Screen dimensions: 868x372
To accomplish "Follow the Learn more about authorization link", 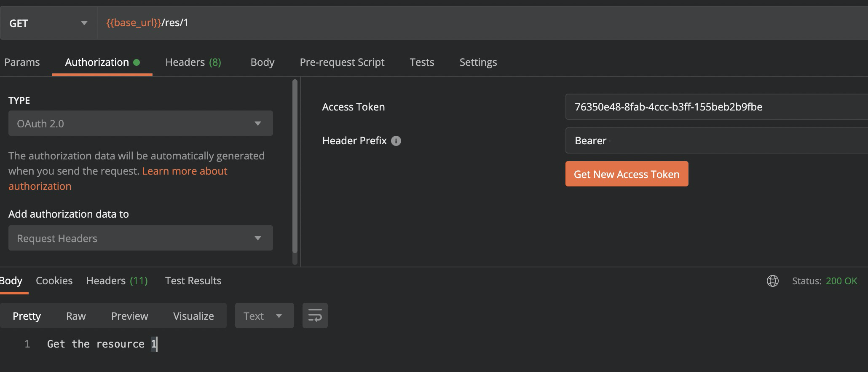I will coord(184,171).
